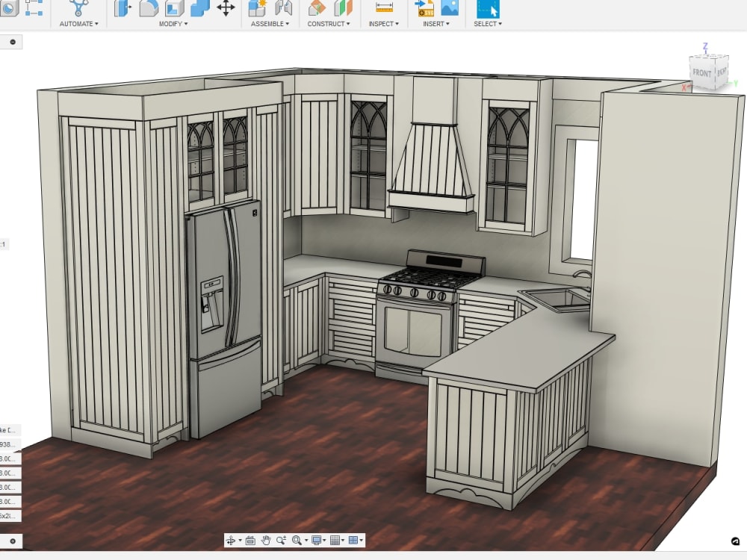The height and width of the screenshot is (560, 747).
Task: Click the Look At icon next to Orbit
Action: click(x=250, y=539)
